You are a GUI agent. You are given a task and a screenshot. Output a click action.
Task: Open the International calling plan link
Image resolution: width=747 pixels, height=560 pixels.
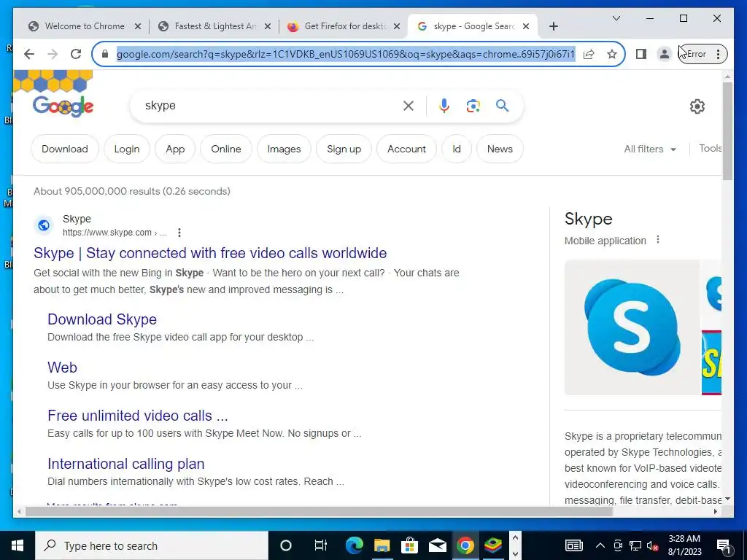[x=125, y=463]
